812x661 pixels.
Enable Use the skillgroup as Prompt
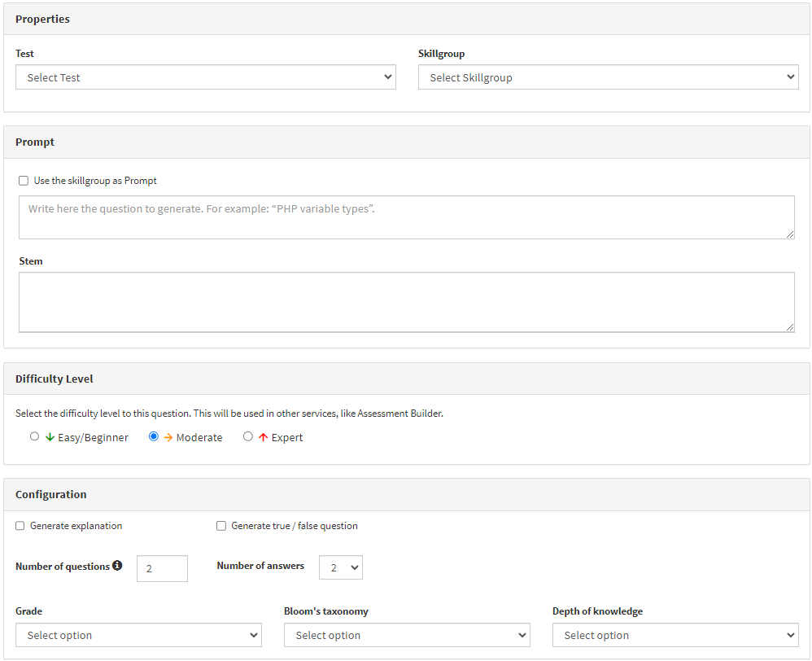(24, 181)
